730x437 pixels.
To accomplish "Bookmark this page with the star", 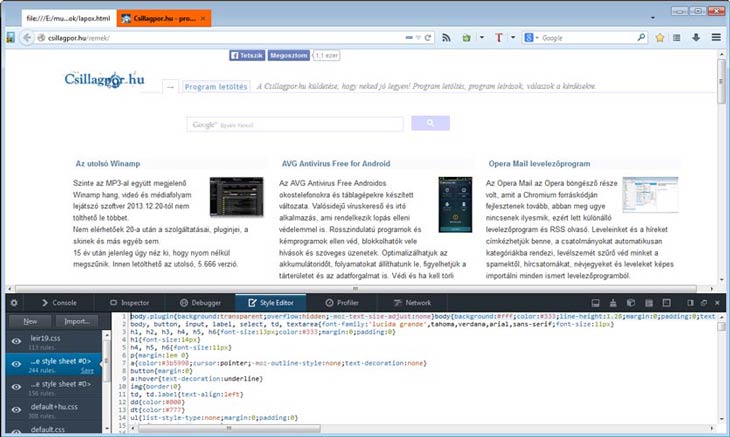I will (660, 38).
